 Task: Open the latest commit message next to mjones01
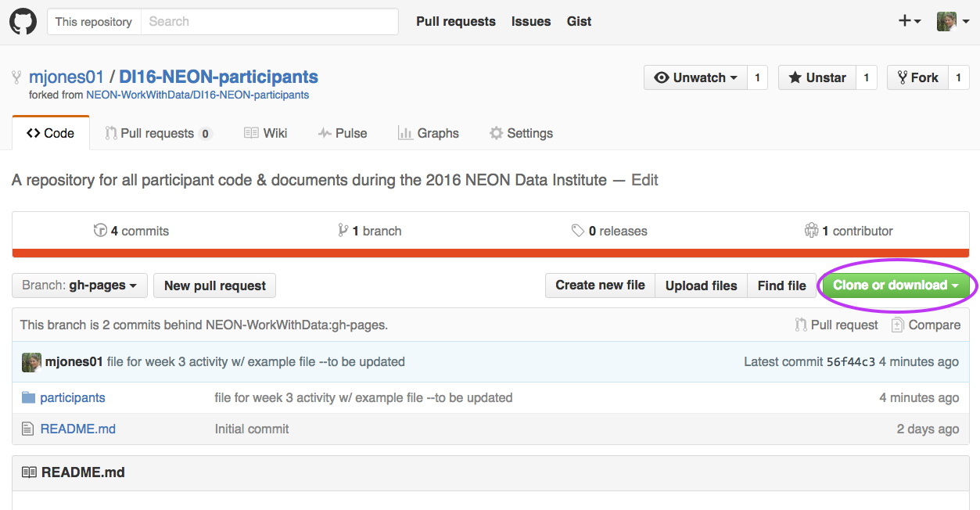[256, 362]
